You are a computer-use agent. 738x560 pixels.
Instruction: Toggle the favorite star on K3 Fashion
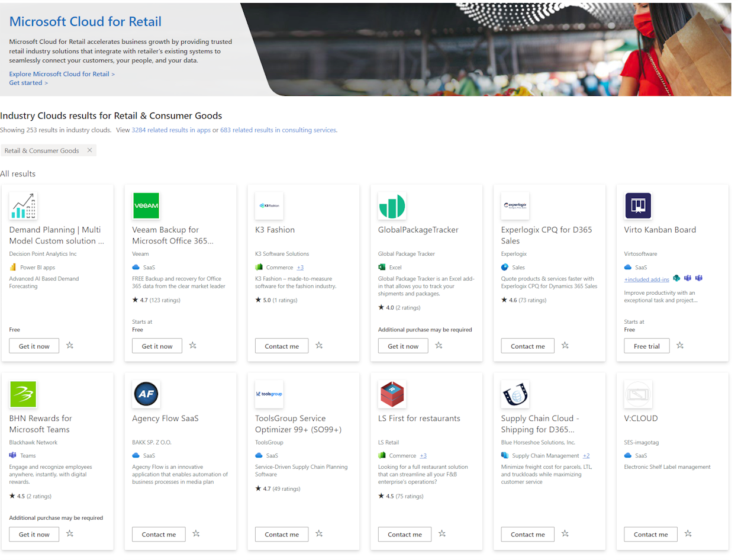(x=319, y=346)
